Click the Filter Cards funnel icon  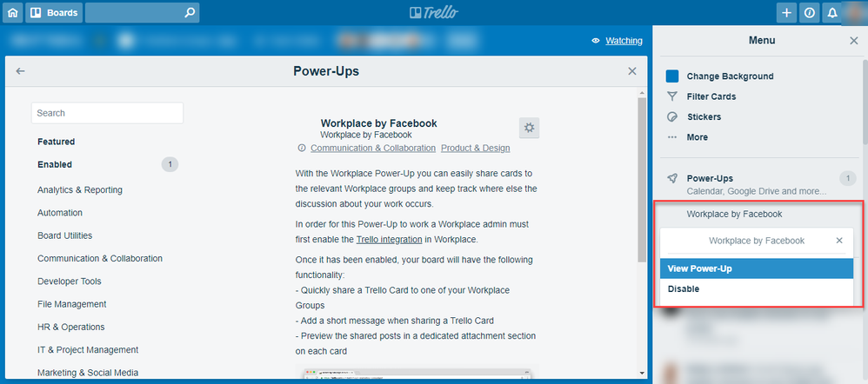click(x=672, y=96)
